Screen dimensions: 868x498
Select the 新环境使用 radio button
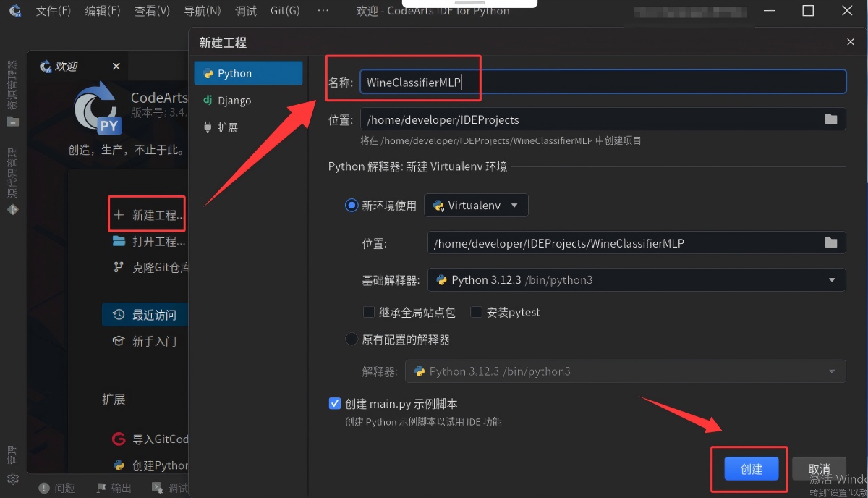pos(352,206)
